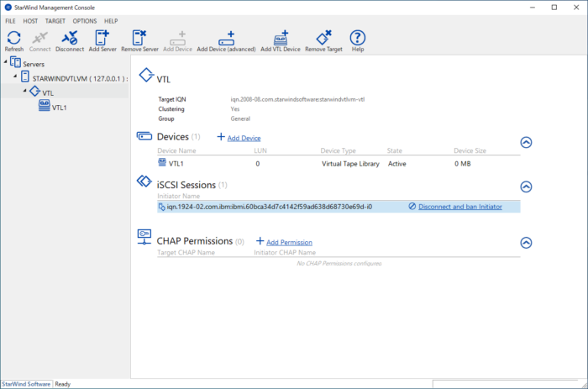Click plus icon next to Add Device link
The image size is (588, 389).
point(221,137)
